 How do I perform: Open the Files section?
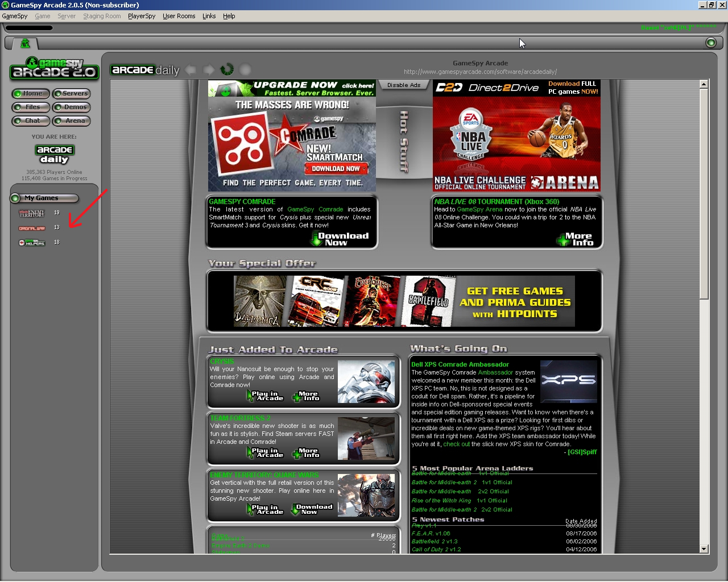(x=31, y=107)
